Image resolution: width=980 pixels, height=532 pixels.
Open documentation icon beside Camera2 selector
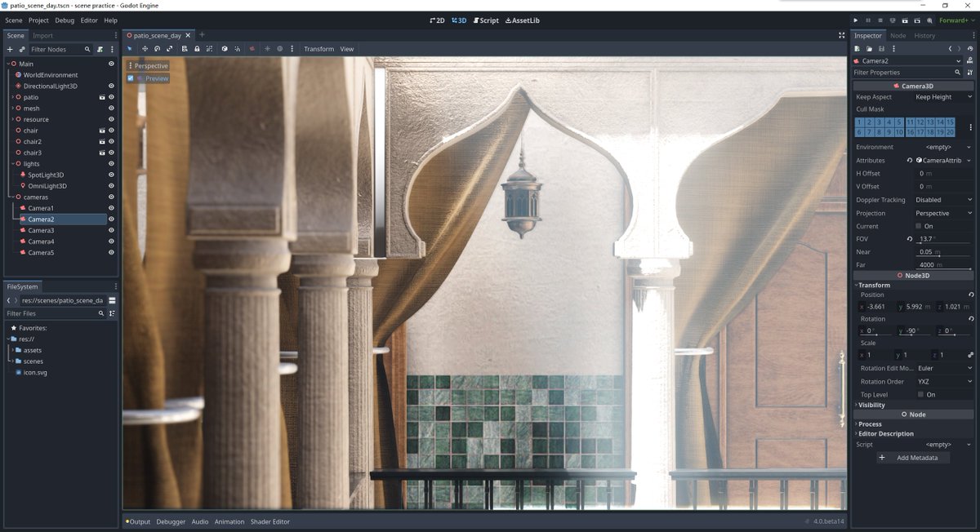pos(969,61)
